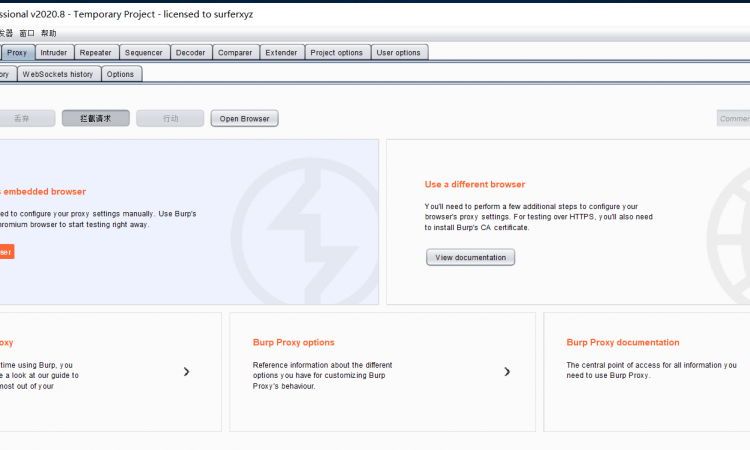Click the embedded browser heading
The width and height of the screenshot is (750, 450).
[x=43, y=192]
